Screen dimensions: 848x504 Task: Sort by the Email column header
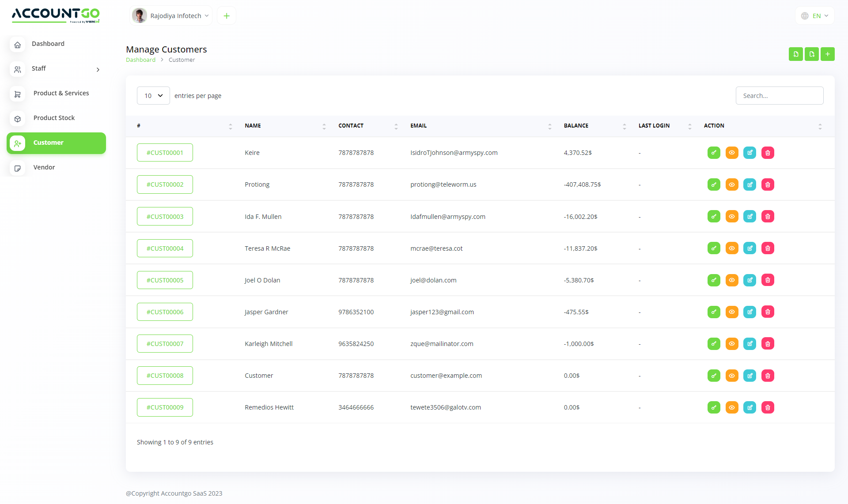(481, 126)
